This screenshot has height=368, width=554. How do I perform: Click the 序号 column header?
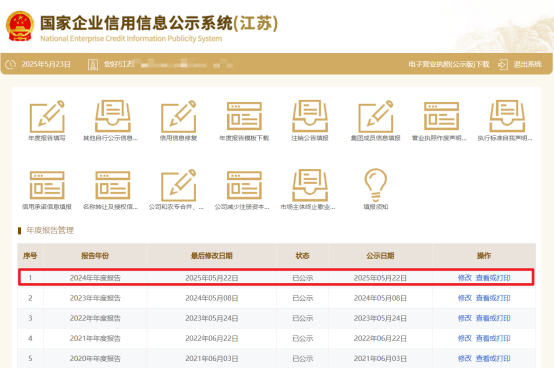coord(30,256)
